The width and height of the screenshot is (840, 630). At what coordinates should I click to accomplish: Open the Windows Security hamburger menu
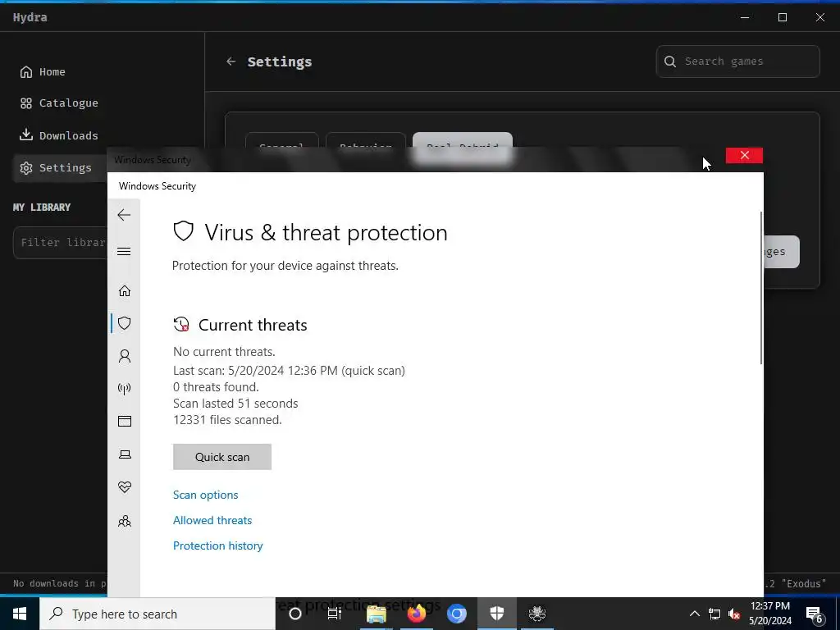pyautogui.click(x=124, y=251)
